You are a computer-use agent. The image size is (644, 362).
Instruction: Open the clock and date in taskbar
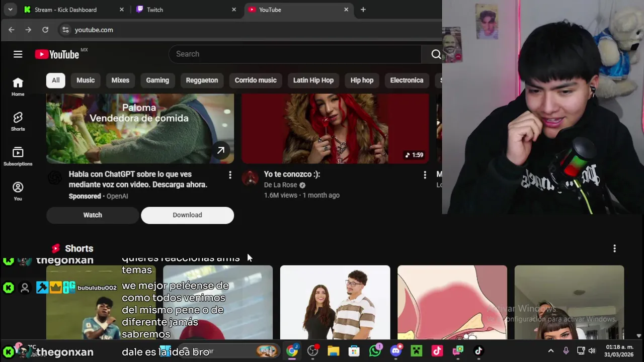pyautogui.click(x=619, y=351)
